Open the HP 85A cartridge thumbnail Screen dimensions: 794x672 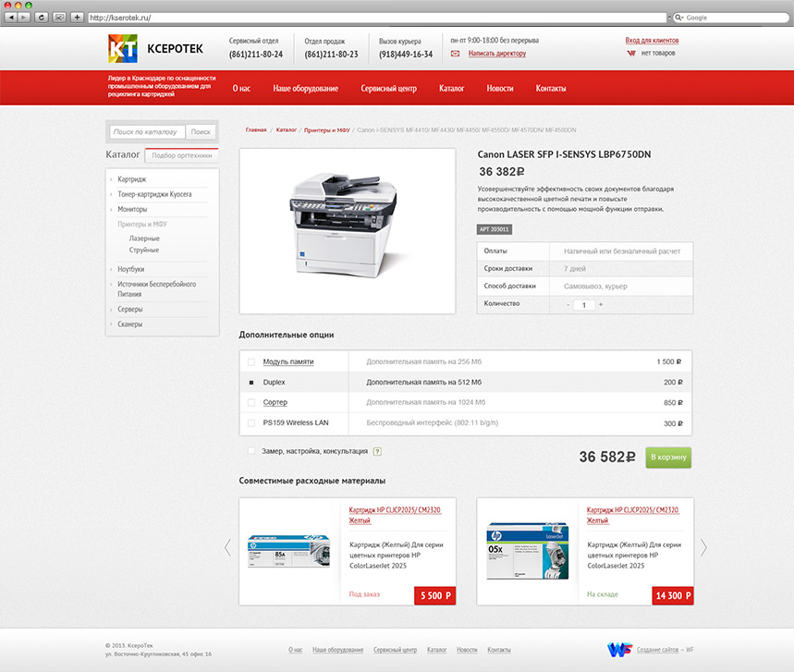288,551
